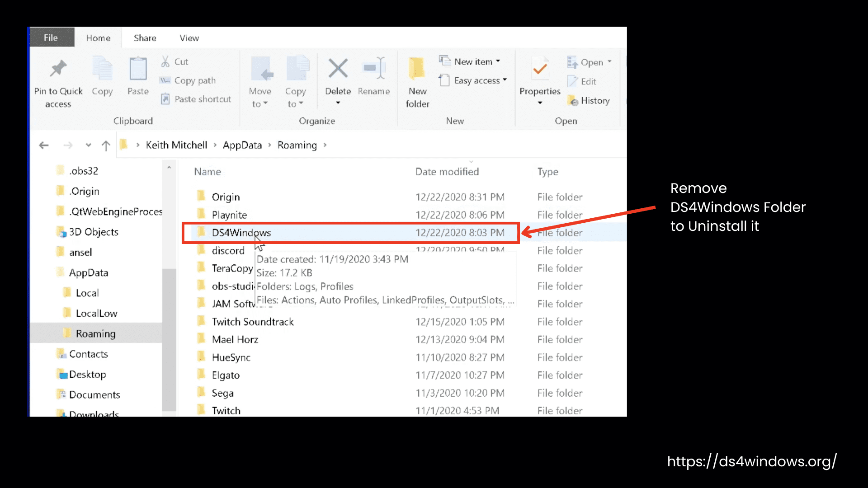Sort by the Name column header
868x488 pixels.
208,172
